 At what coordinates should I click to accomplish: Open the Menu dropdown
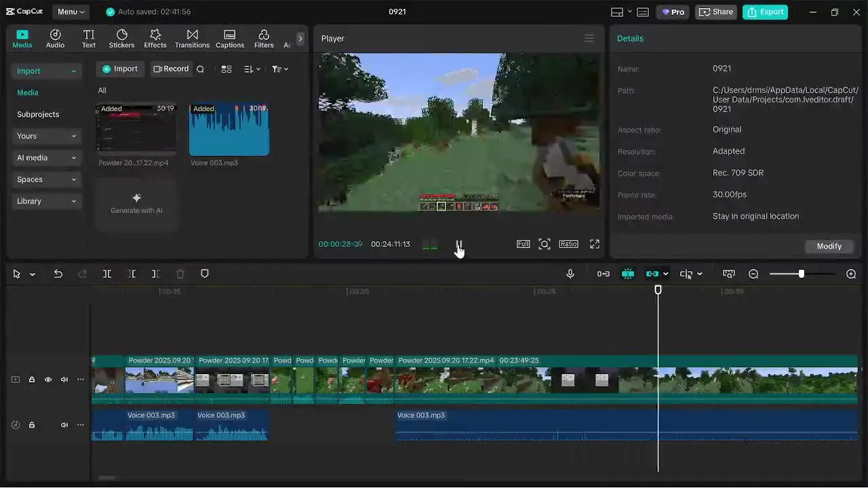tap(71, 12)
